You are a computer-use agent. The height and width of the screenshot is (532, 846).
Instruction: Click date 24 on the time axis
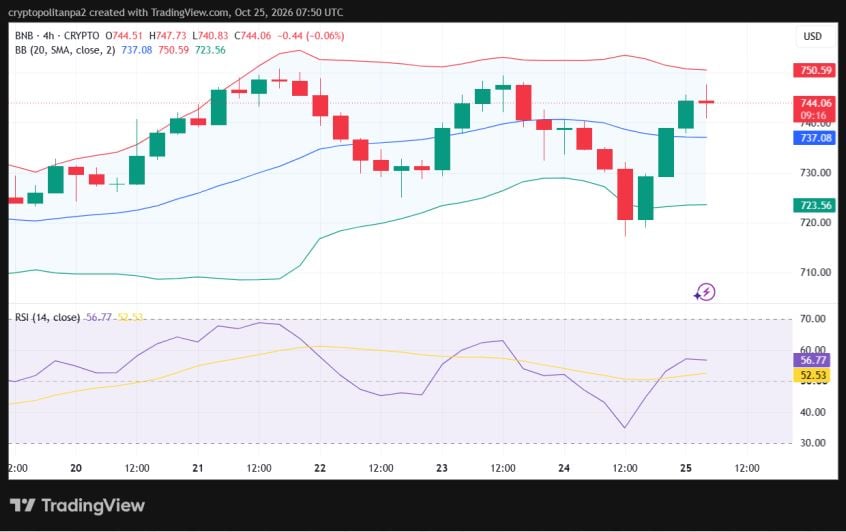pos(564,468)
